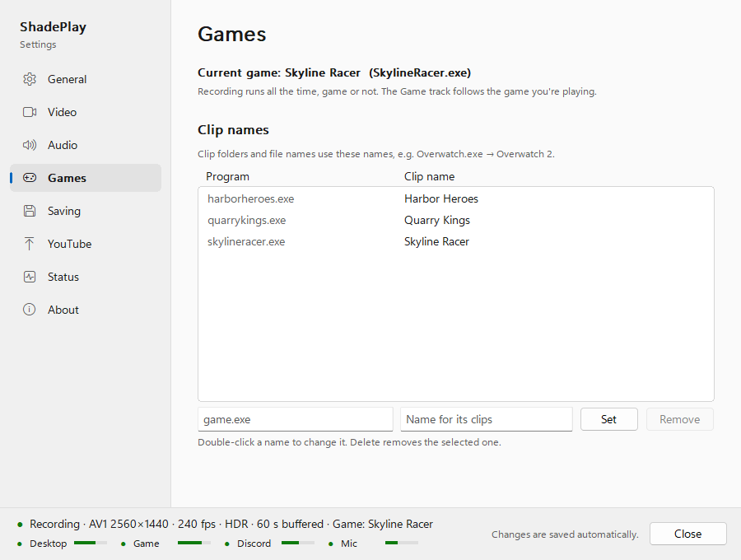
Task: Click the Double-click a name hint text
Action: (349, 442)
